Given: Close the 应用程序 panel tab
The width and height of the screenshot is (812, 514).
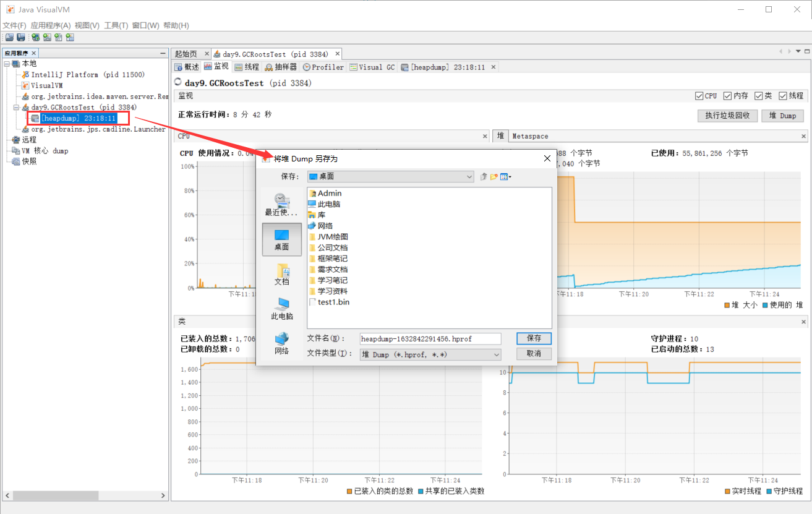Looking at the screenshot, I should click(x=33, y=54).
